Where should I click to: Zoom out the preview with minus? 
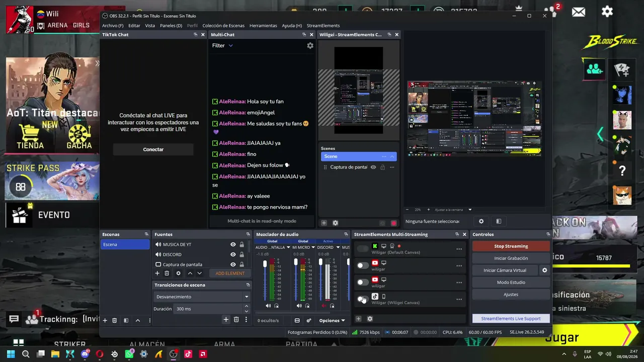pyautogui.click(x=408, y=210)
